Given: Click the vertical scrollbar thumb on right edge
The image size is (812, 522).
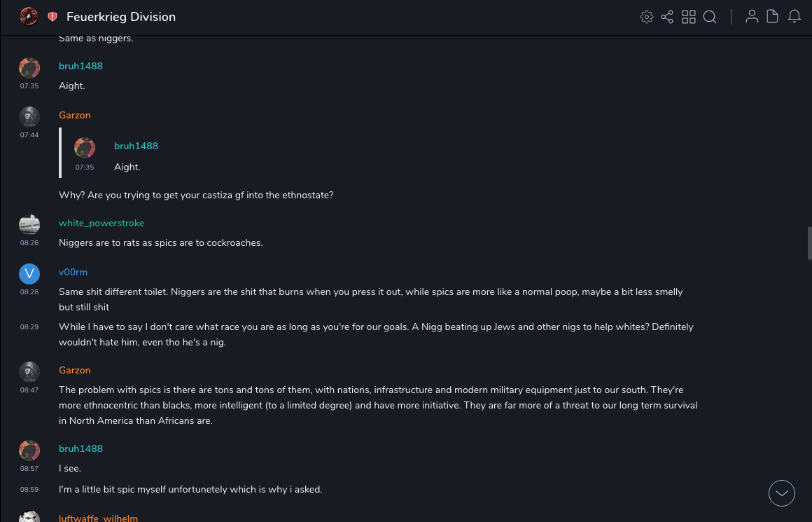Looking at the screenshot, I should click(x=809, y=243).
